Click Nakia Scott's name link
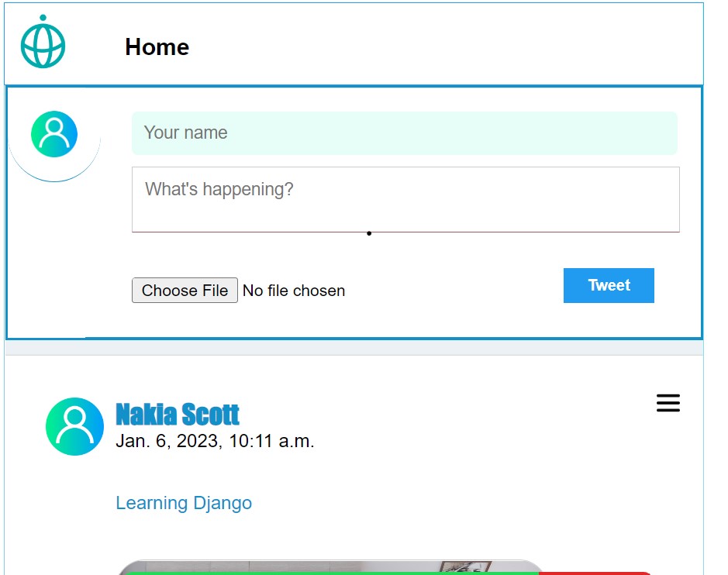 coord(178,415)
